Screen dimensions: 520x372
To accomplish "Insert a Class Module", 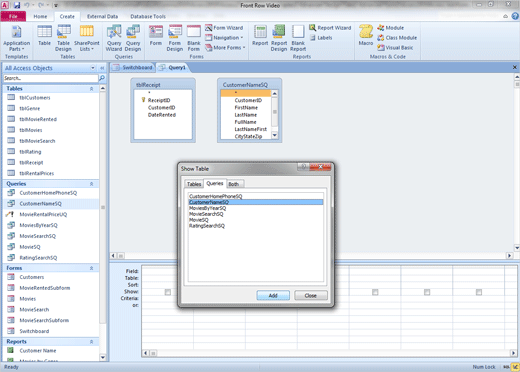I will 397,38.
